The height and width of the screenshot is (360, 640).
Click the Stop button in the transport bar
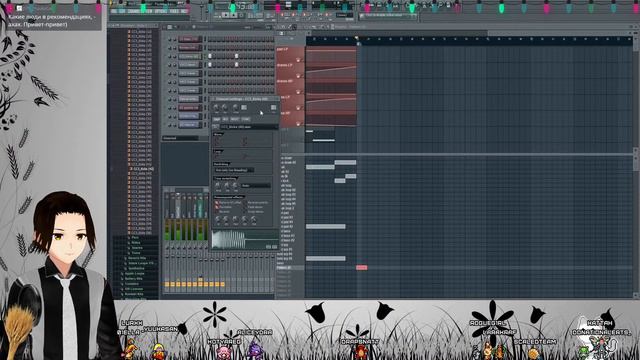click(233, 15)
